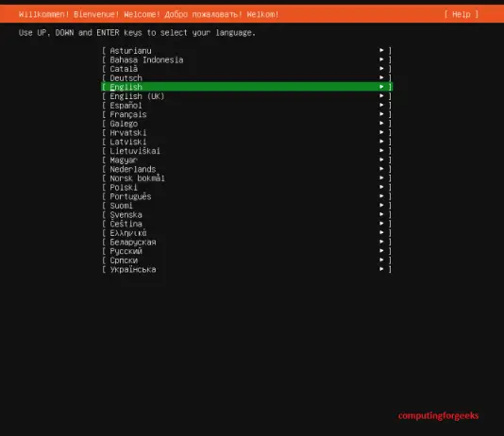
Task: Open the Help menu in header
Action: click(462, 14)
